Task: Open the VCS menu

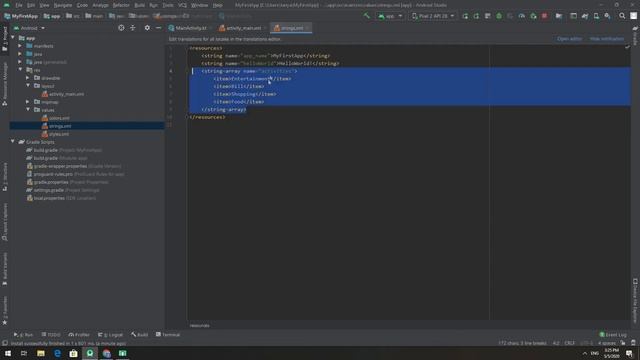Action: [x=182, y=5]
